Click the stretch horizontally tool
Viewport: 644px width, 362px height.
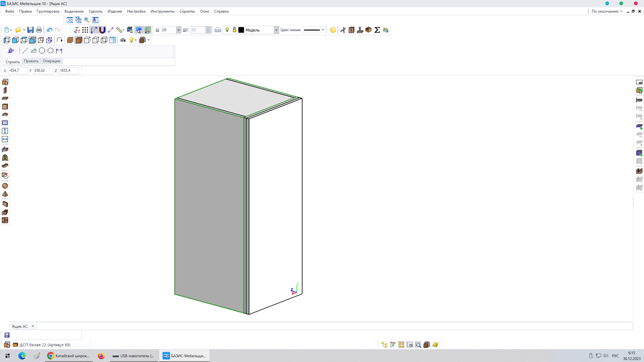[x=5, y=139]
